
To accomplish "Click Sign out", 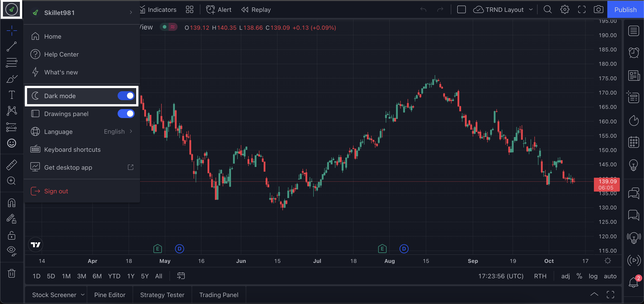I will pos(56,191).
